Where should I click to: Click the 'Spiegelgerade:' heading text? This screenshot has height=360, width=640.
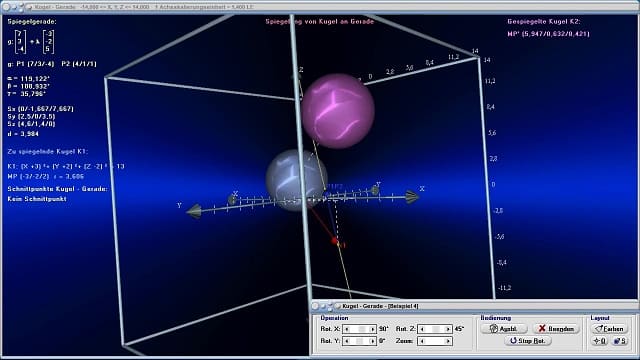click(x=32, y=22)
